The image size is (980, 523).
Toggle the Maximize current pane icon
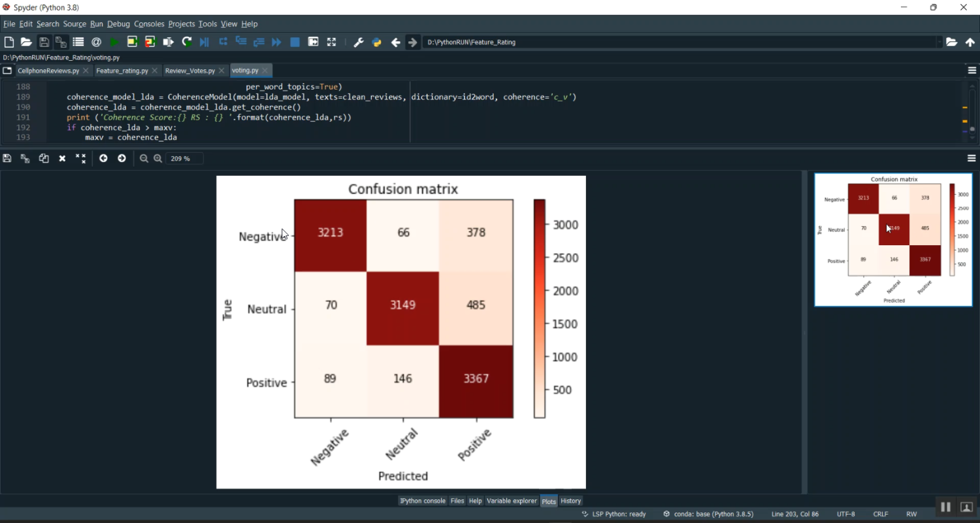pos(313,42)
